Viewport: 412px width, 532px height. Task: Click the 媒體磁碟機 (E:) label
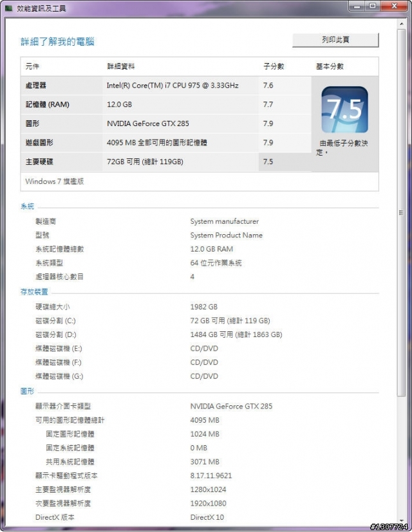(59, 349)
